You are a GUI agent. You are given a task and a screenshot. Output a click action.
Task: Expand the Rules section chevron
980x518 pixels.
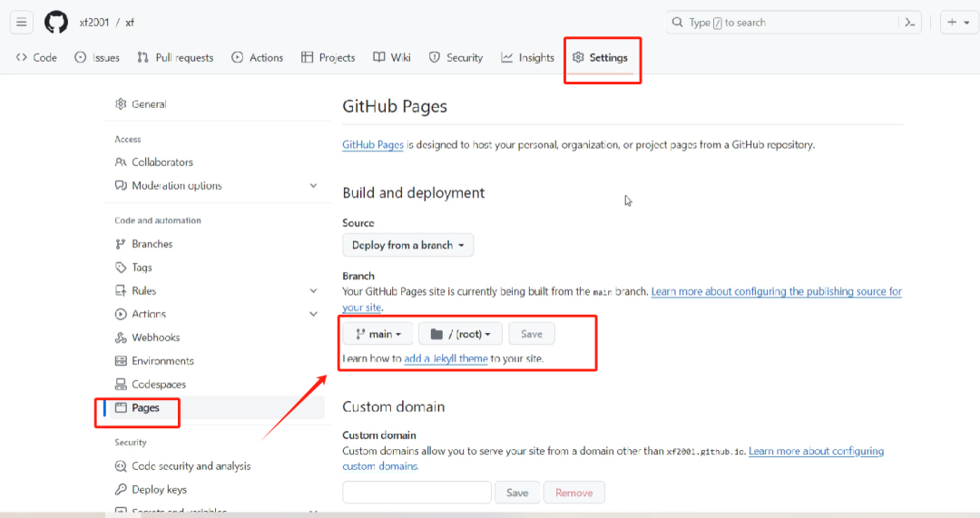(x=314, y=290)
